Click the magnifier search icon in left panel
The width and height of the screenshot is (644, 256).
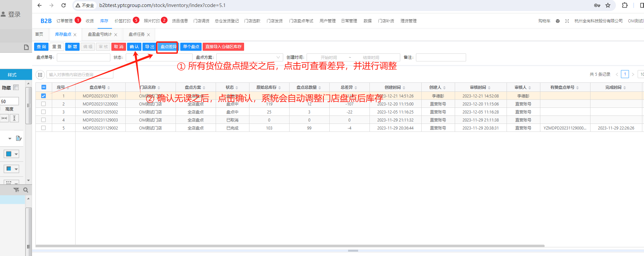[x=26, y=190]
